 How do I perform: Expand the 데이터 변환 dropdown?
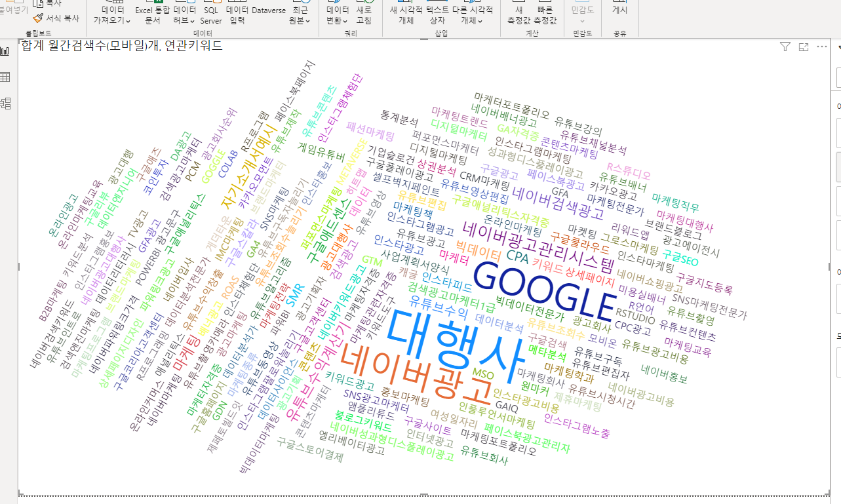click(338, 15)
